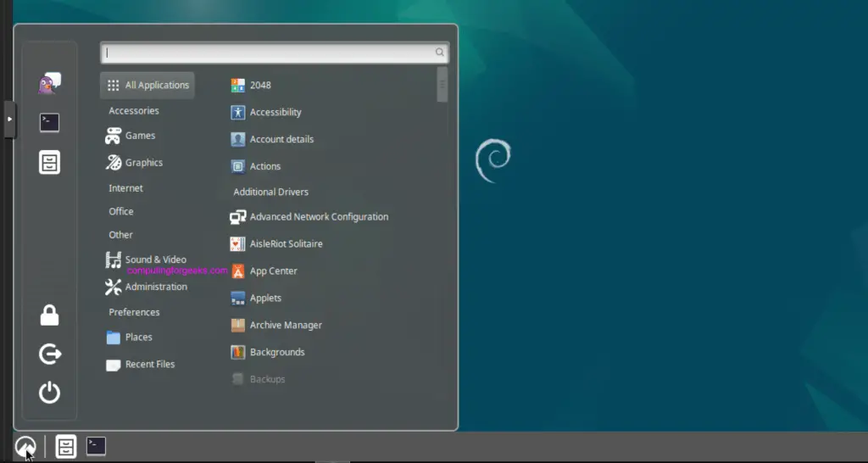This screenshot has height=463, width=868.
Task: Open Pidgin from the favorites sidebar
Action: pyautogui.click(x=49, y=83)
